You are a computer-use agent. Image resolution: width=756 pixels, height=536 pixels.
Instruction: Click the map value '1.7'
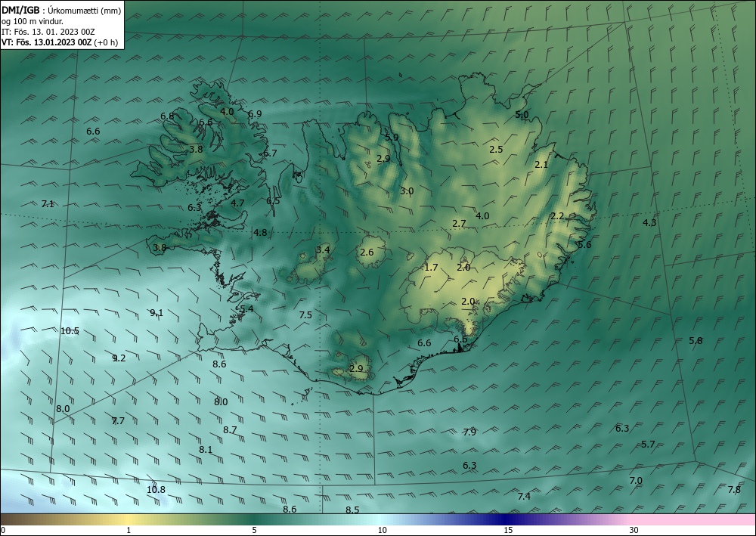click(x=431, y=268)
